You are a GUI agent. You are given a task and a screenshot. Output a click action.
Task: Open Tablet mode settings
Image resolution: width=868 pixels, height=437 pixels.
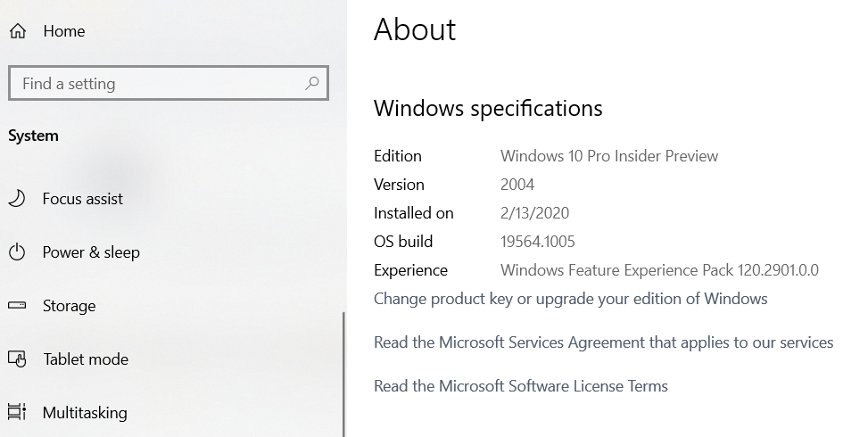point(86,359)
